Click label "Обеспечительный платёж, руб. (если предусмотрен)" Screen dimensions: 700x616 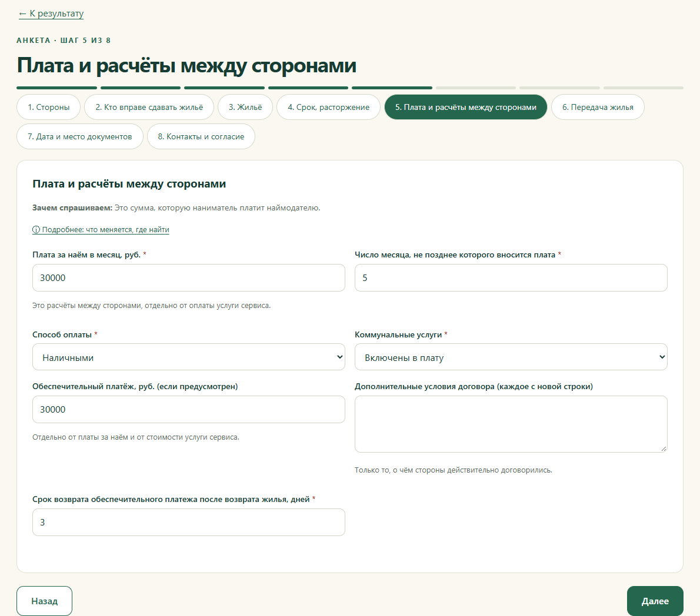tap(135, 386)
